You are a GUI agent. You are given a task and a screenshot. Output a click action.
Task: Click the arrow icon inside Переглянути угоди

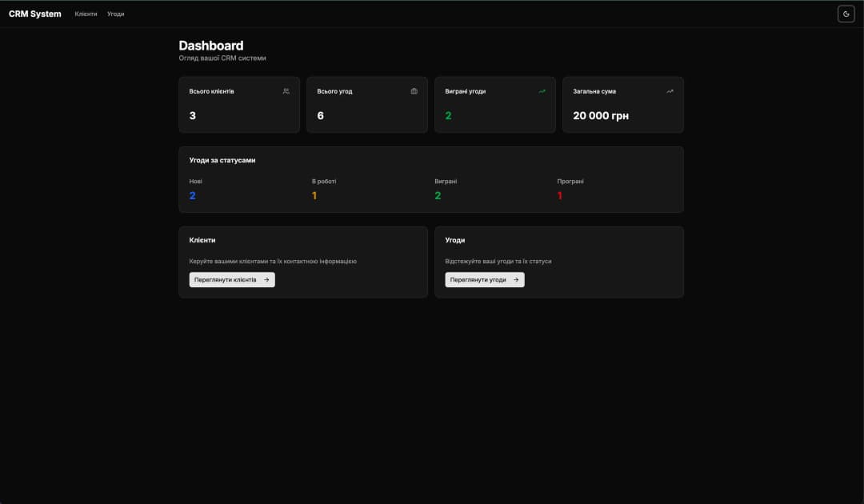click(516, 280)
